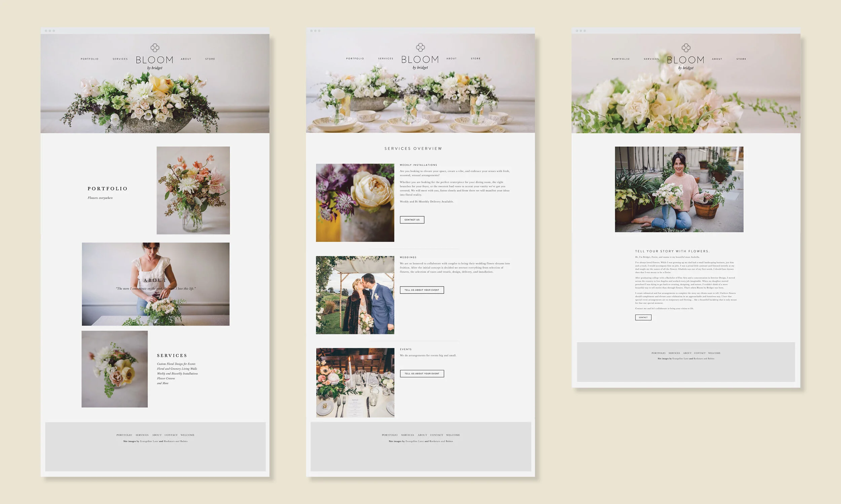This screenshot has height=504, width=841.
Task: Click the About banner with woman arranging flowers
Action: point(155,284)
